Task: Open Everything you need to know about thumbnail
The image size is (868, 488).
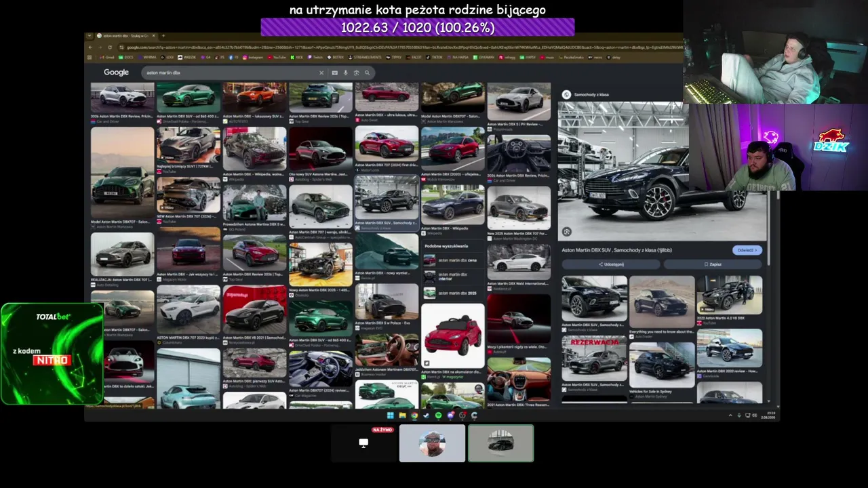Action: point(662,302)
